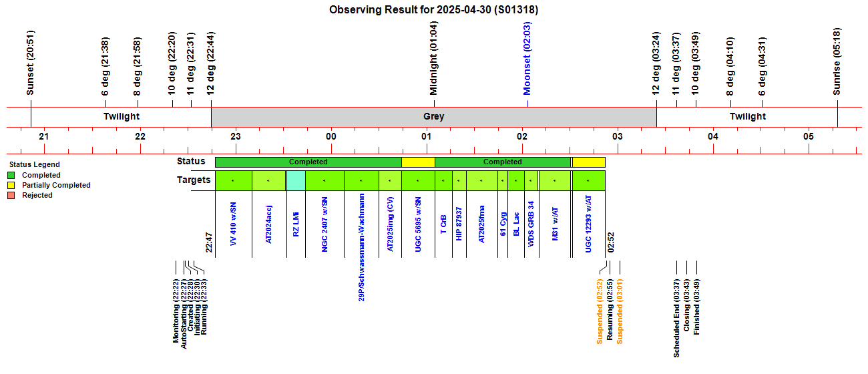Select the 8 deg (21:58) marker
868x374 pixels.
point(137,67)
